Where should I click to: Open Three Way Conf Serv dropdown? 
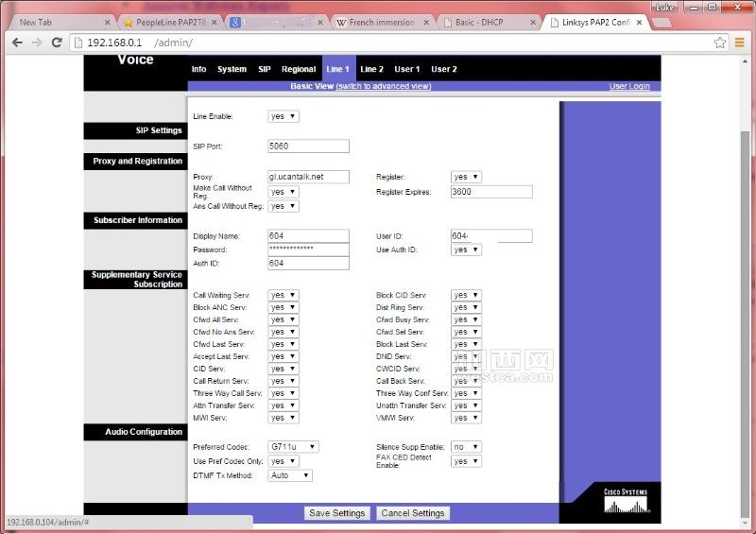tap(466, 393)
